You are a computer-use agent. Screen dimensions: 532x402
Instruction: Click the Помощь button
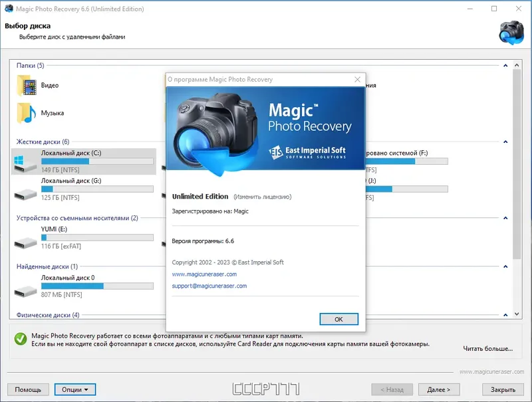(28, 389)
